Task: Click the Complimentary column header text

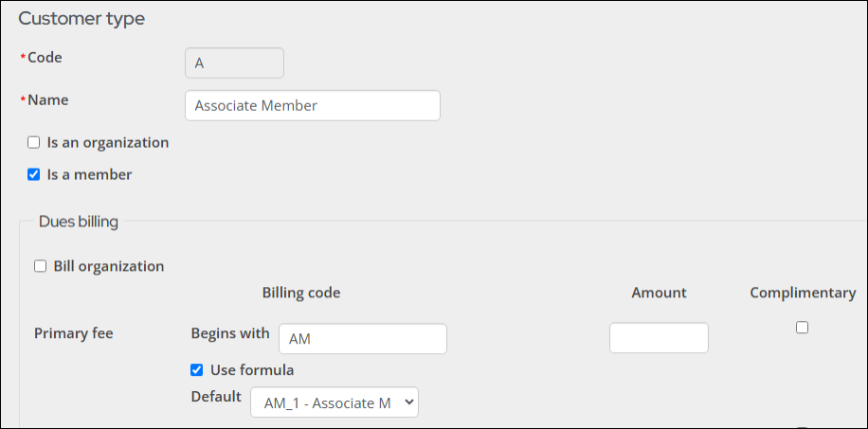Action: click(802, 294)
